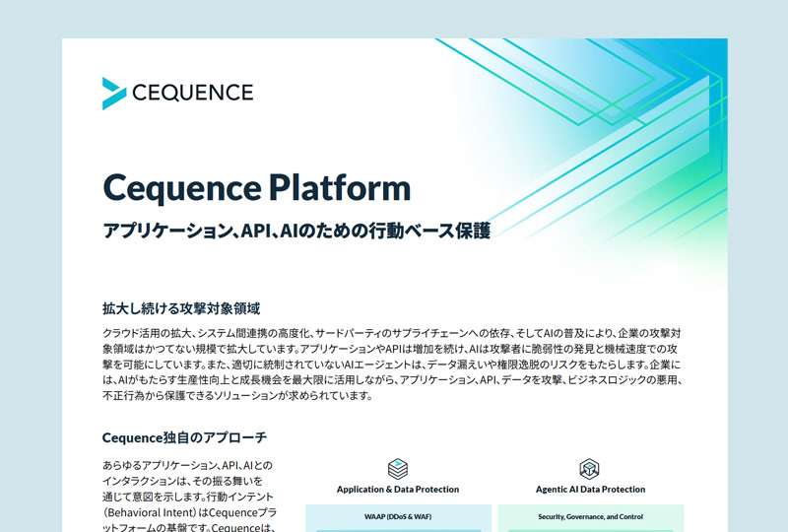Click the 'WAAP (DDoS & WAF)' box
788x532 pixels.
click(x=398, y=517)
